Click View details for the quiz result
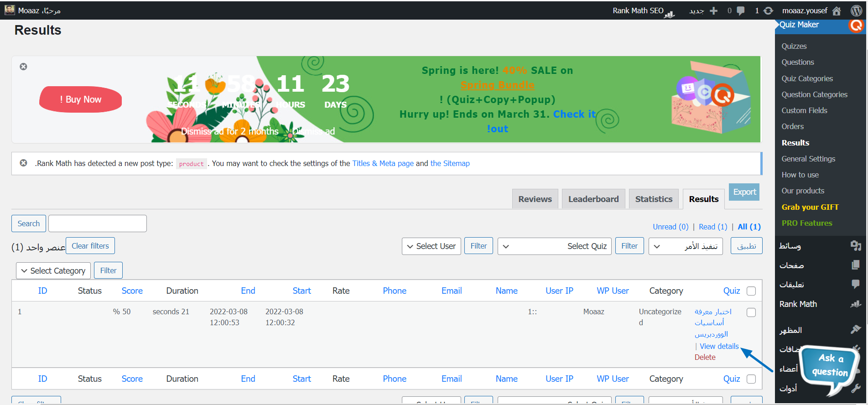Viewport: 868px width, 405px height. 719,346
